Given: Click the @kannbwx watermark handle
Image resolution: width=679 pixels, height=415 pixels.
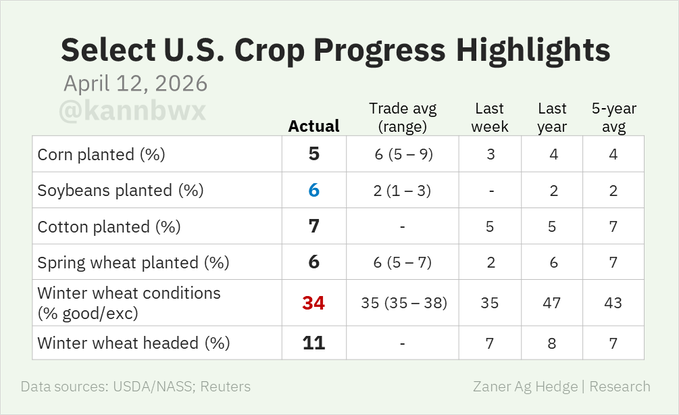Looking at the screenshot, I should click(x=132, y=111).
